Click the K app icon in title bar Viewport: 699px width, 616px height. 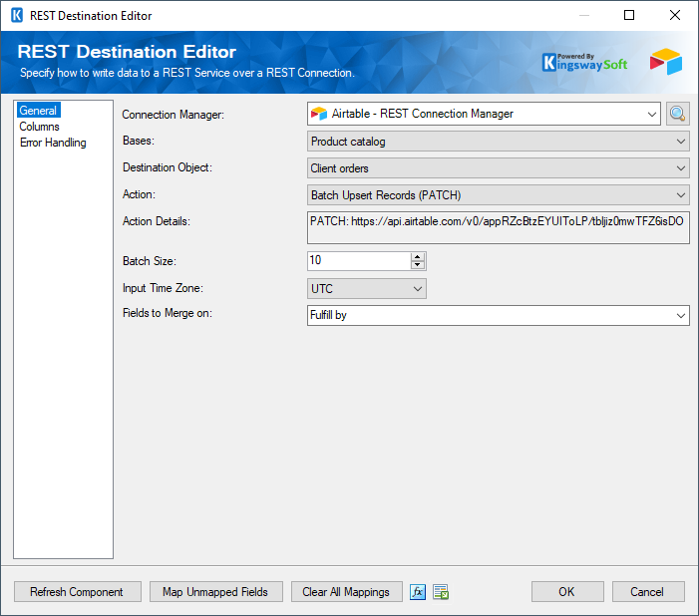(x=17, y=16)
